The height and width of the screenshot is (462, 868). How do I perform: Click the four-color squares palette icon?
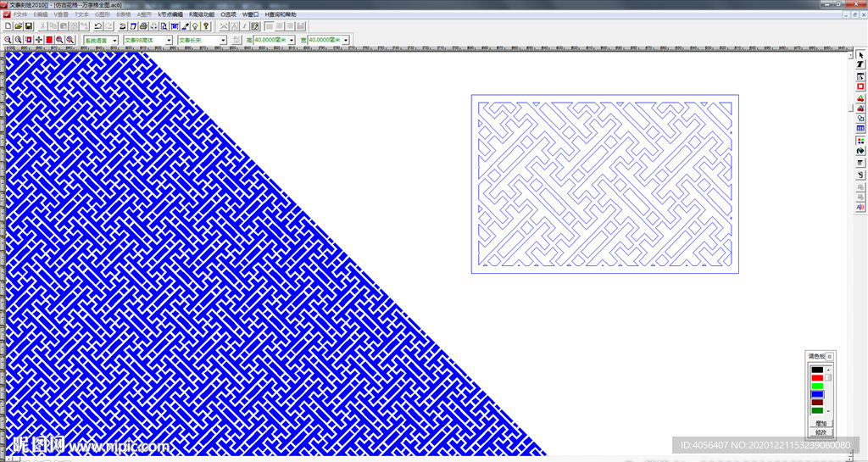(860, 141)
